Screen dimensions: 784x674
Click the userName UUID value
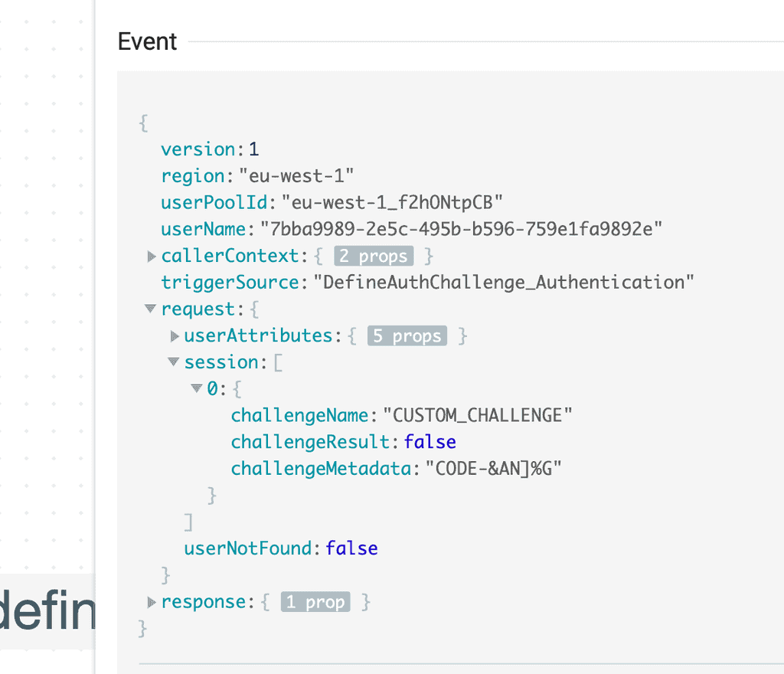tap(461, 229)
